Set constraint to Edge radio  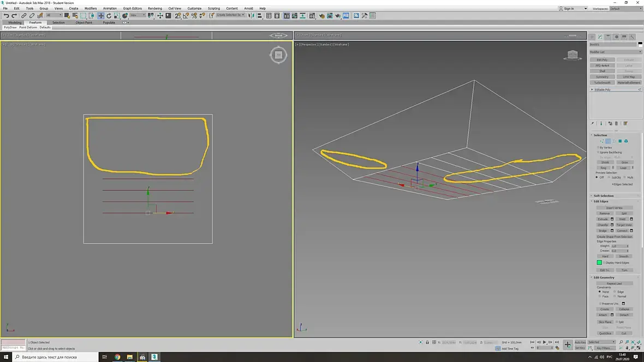tap(615, 292)
